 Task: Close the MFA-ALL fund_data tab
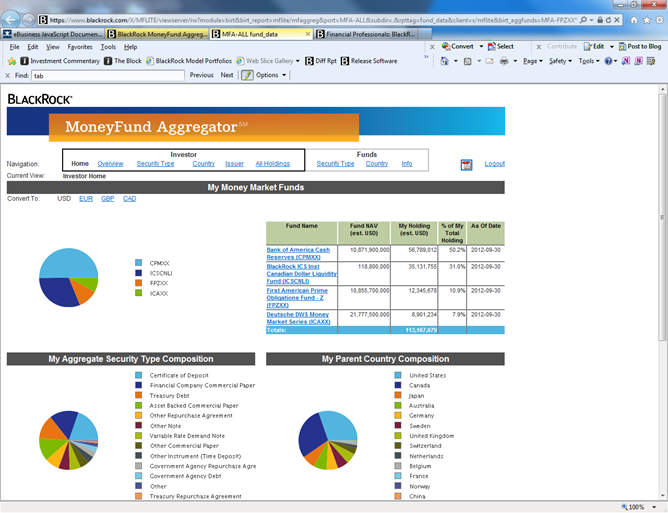308,34
